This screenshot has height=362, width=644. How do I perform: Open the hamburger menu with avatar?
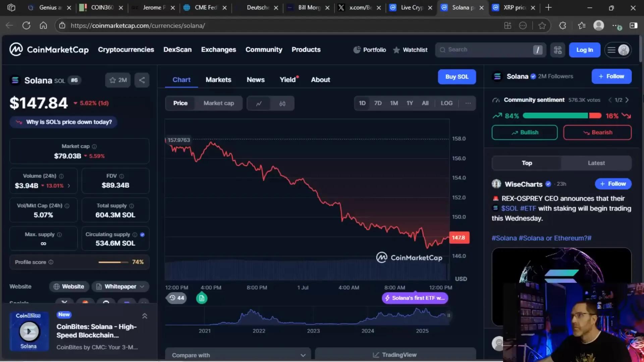pos(618,50)
